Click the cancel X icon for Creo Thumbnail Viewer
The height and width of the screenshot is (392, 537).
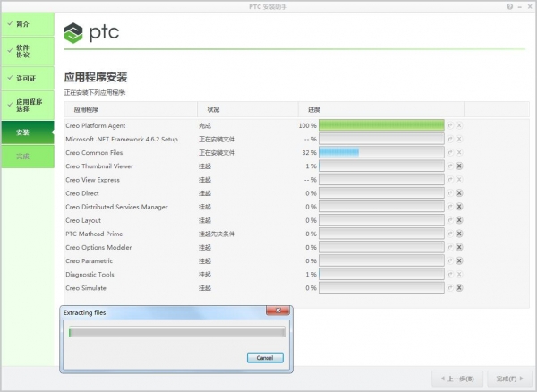[x=459, y=166]
